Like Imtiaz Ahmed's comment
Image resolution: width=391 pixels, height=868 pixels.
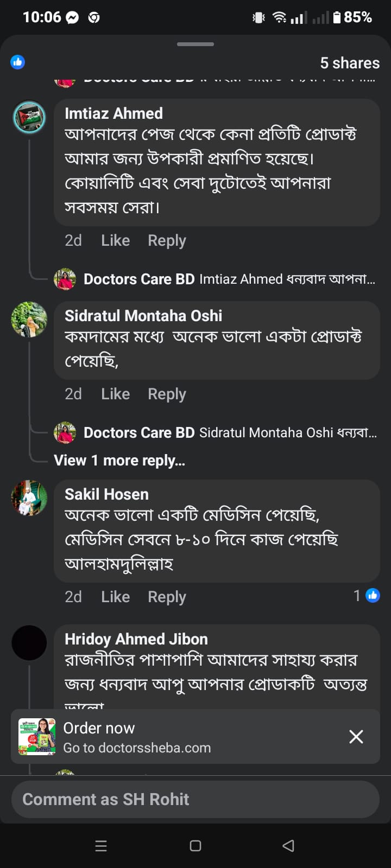[115, 240]
